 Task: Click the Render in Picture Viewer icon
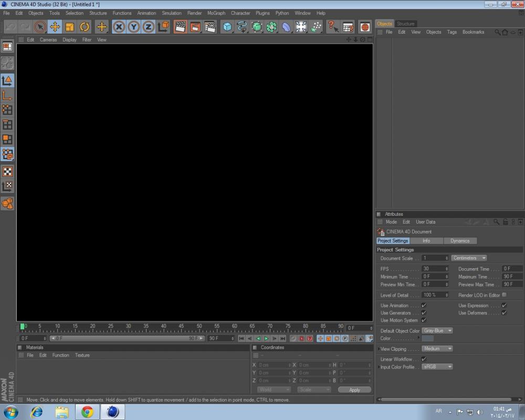[195, 27]
